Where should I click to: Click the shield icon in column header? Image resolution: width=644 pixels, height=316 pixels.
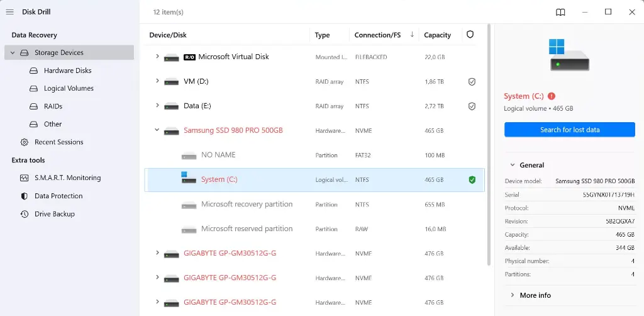coord(470,35)
